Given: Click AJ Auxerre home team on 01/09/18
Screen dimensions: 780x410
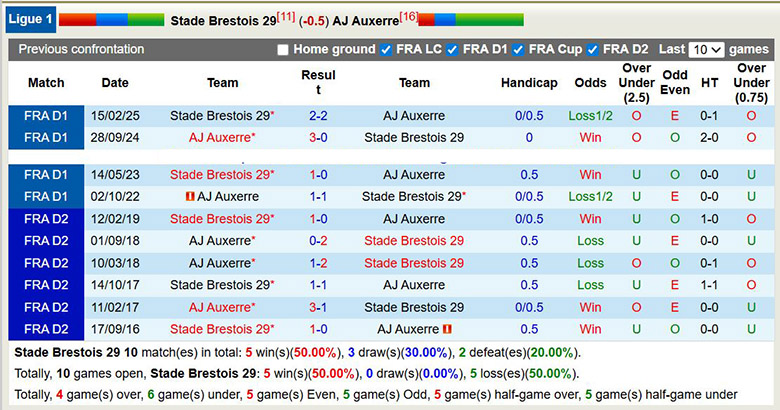Looking at the screenshot, I should (220, 241).
